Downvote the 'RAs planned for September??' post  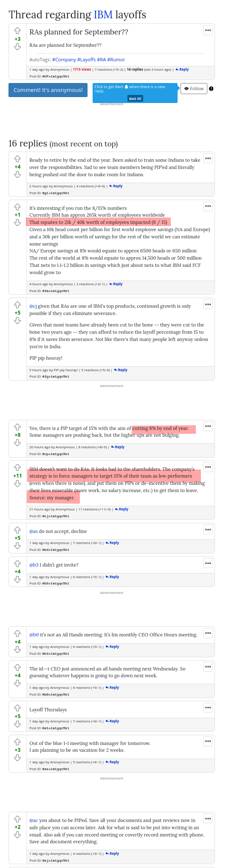click(17, 47)
